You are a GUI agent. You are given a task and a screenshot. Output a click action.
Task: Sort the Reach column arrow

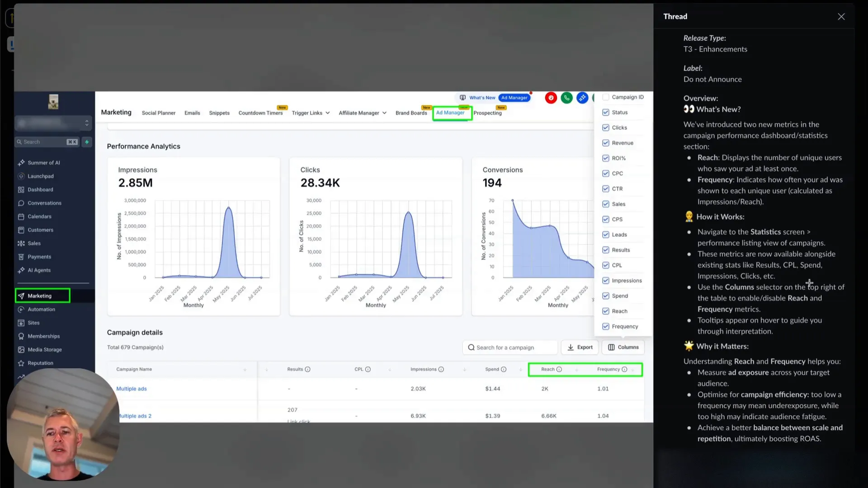576,370
